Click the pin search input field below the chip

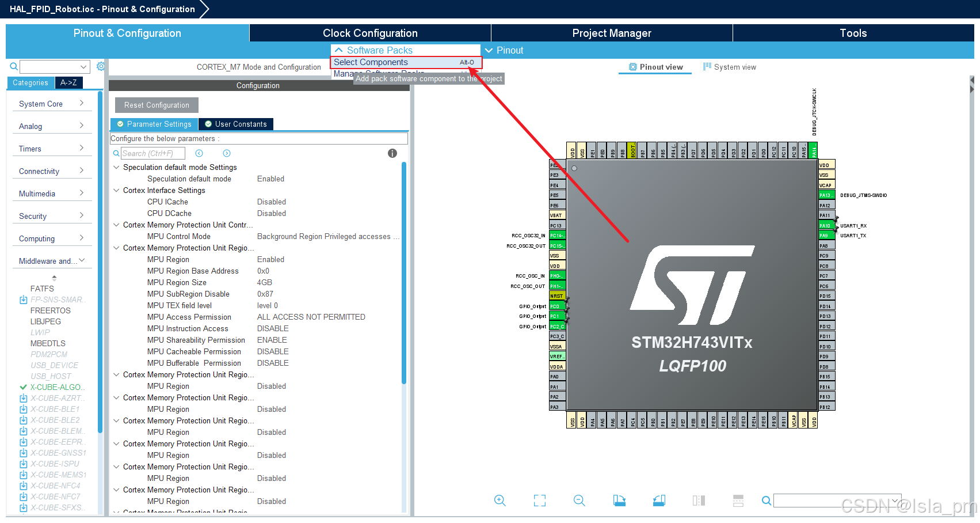[837, 501]
